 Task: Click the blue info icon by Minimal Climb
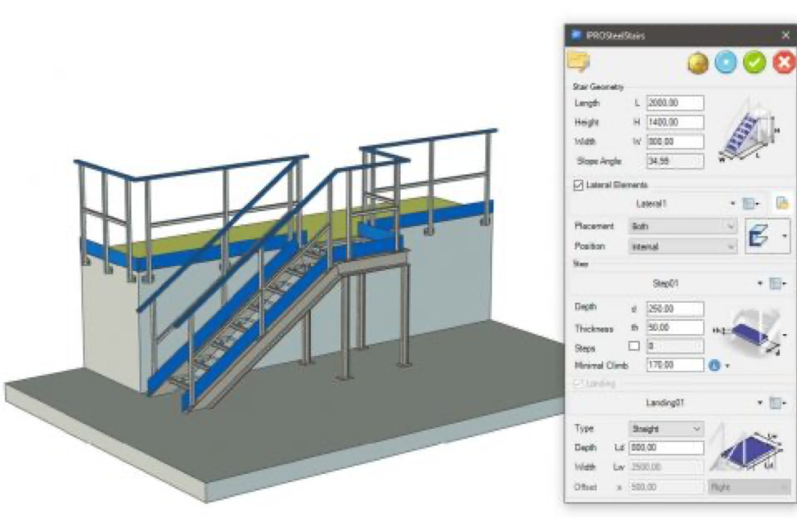pyautogui.click(x=714, y=365)
